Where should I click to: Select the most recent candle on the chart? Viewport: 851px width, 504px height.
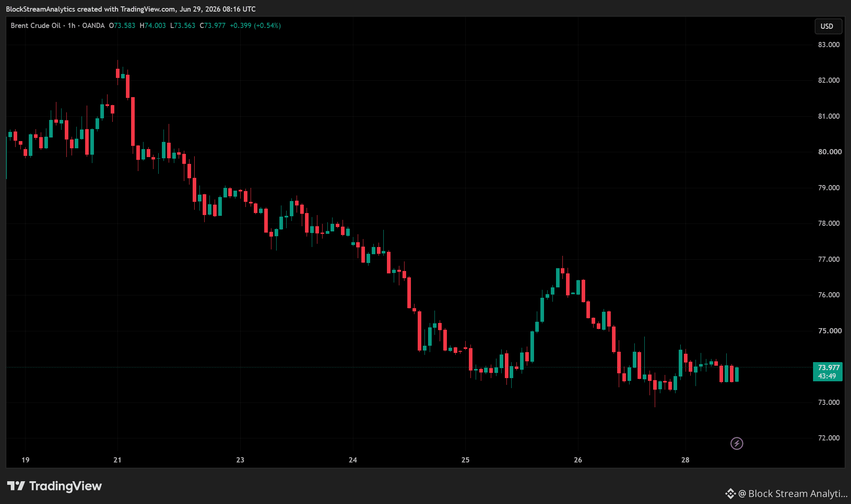pyautogui.click(x=737, y=375)
